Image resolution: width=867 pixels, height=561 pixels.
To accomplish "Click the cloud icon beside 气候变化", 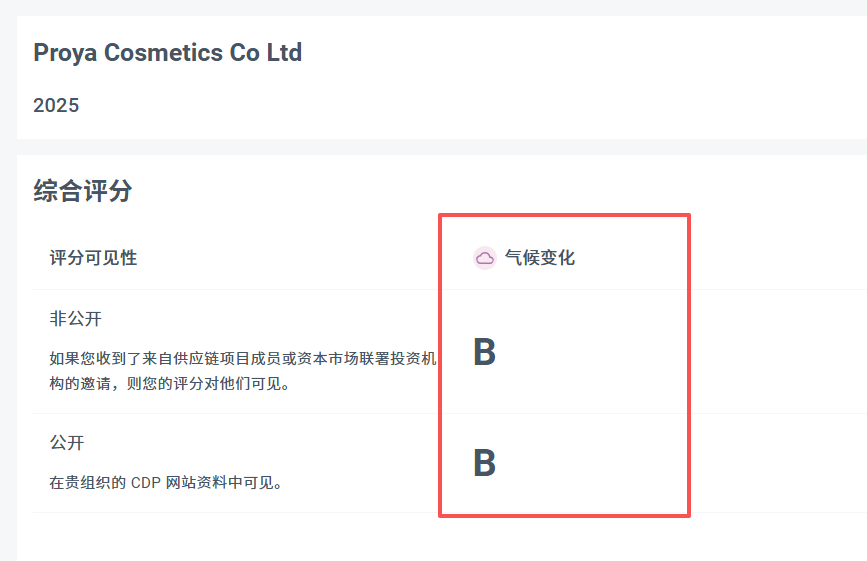I will (484, 258).
